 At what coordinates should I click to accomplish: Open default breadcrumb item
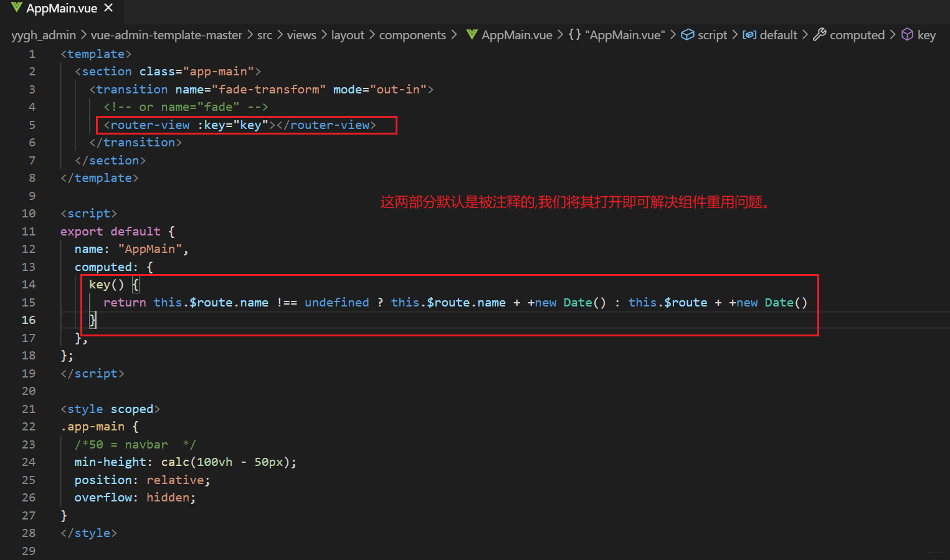coord(779,36)
